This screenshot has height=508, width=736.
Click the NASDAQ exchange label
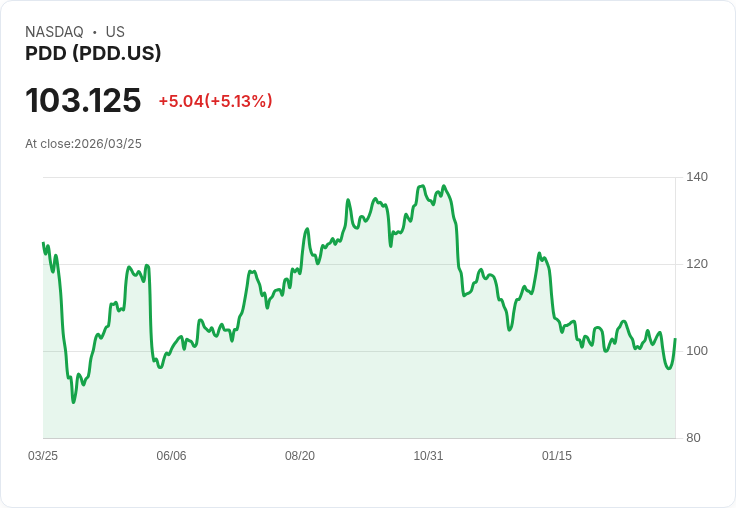point(54,32)
